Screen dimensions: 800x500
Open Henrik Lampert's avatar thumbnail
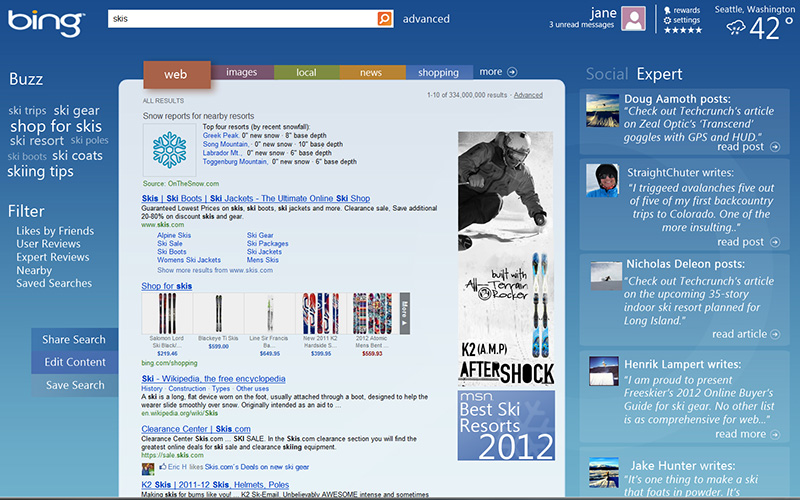(604, 371)
